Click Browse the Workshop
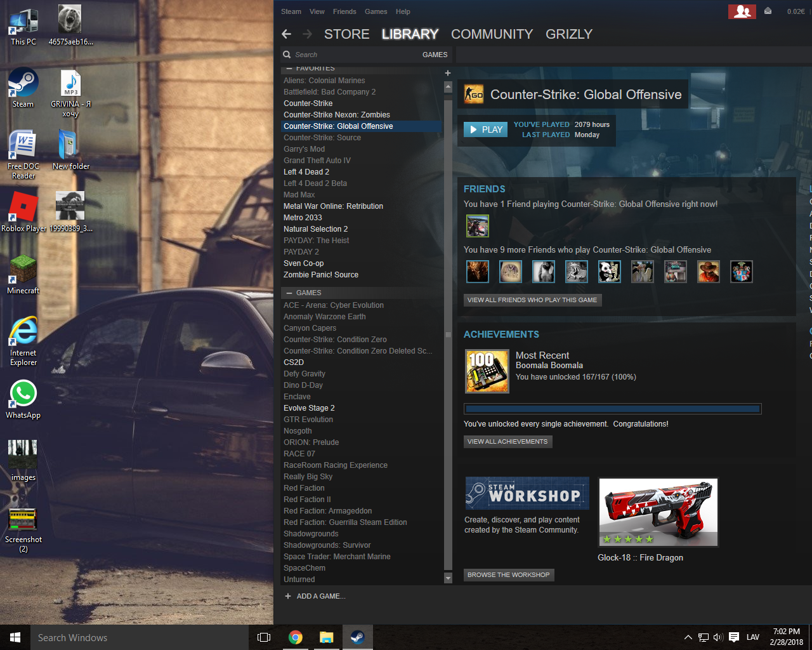Screen dimensions: 812x650 (509, 574)
